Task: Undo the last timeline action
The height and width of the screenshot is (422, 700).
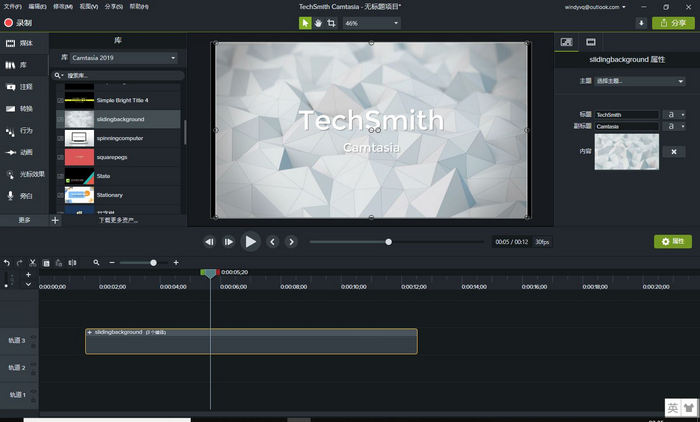Action: click(7, 263)
